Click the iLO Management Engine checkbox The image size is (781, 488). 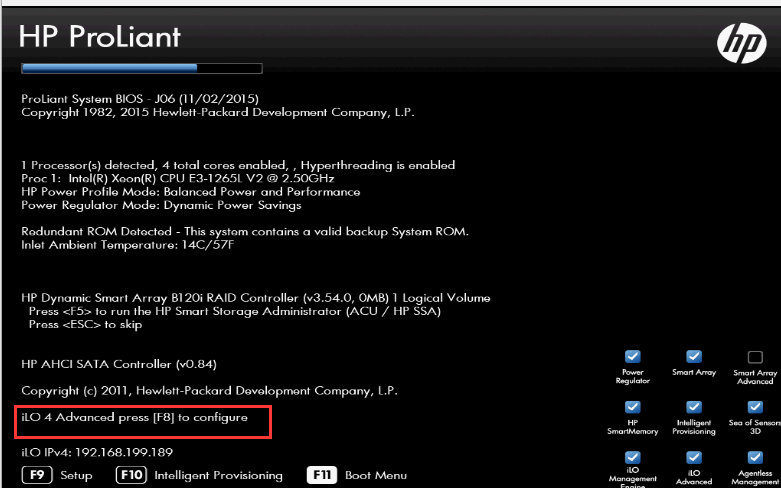pos(632,457)
